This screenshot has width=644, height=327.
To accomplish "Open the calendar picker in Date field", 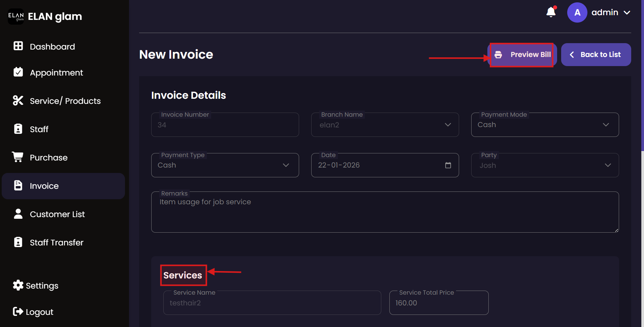I will 448,165.
